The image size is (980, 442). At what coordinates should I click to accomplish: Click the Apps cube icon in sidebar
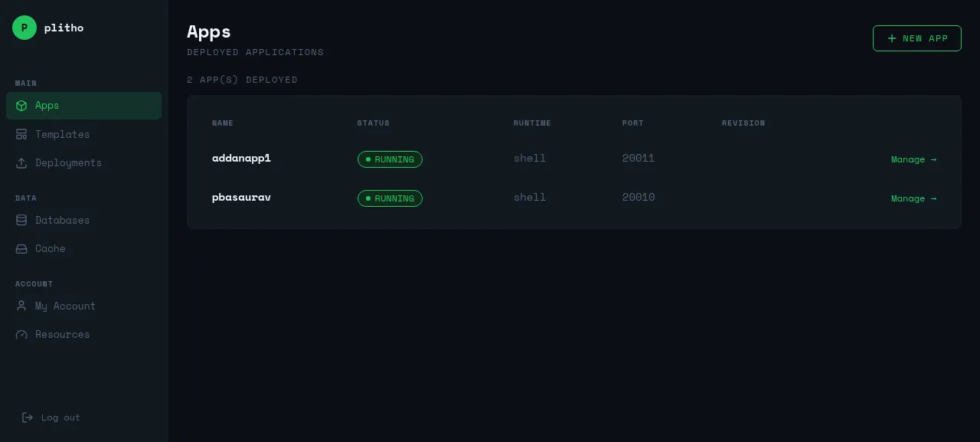click(21, 106)
